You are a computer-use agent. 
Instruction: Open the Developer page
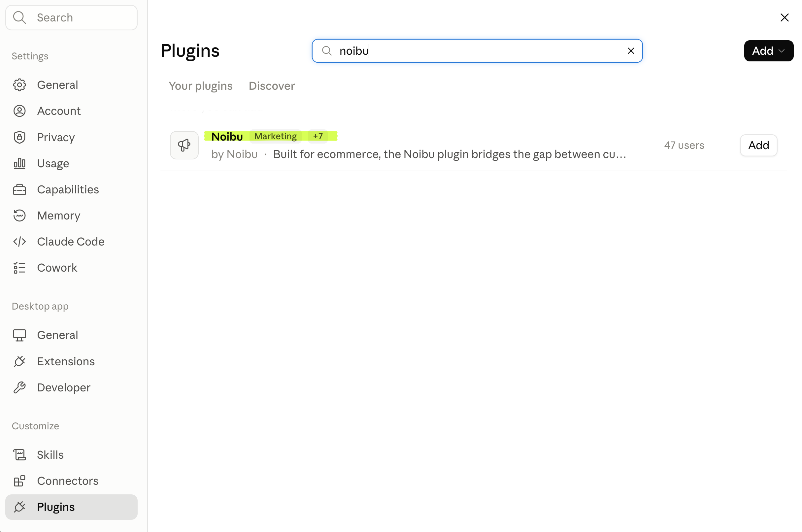(x=72, y=387)
